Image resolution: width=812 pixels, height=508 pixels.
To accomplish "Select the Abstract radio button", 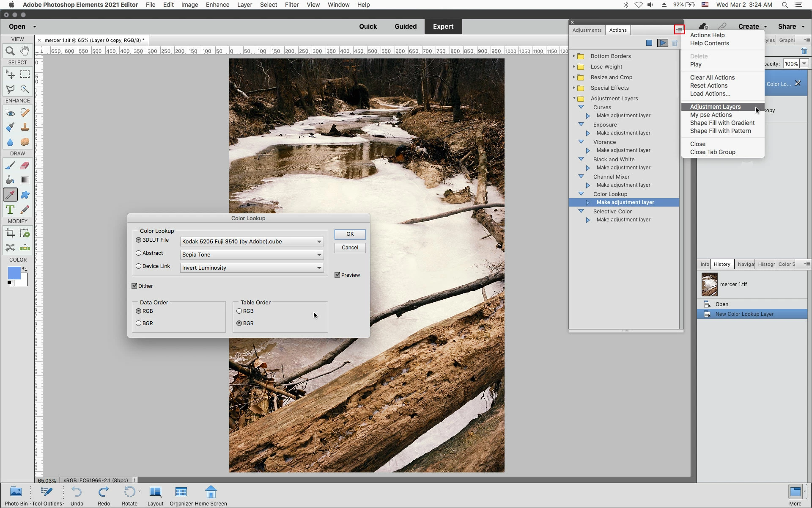I will tap(139, 253).
